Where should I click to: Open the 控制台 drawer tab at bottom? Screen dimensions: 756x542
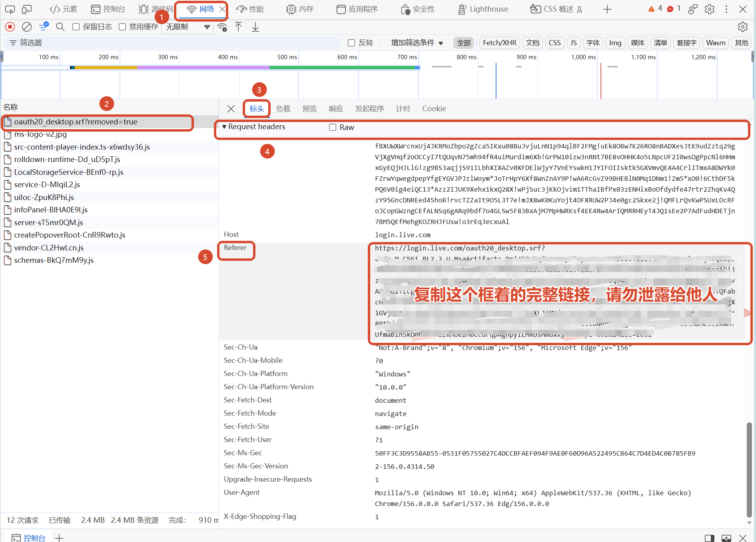28,538
